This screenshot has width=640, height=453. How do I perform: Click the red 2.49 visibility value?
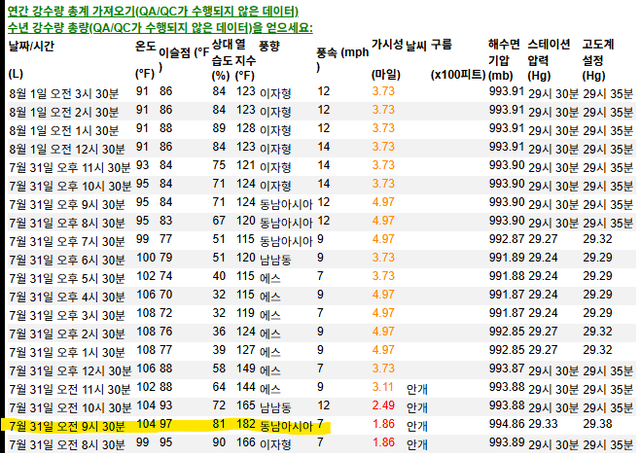pyautogui.click(x=383, y=406)
